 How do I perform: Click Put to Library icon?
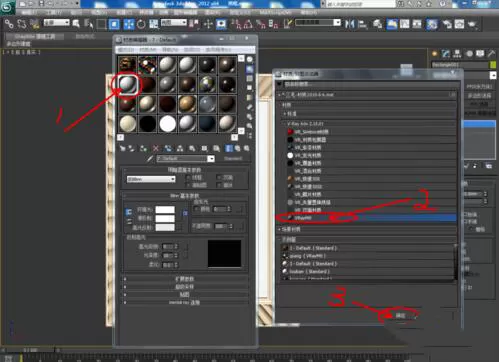point(192,148)
